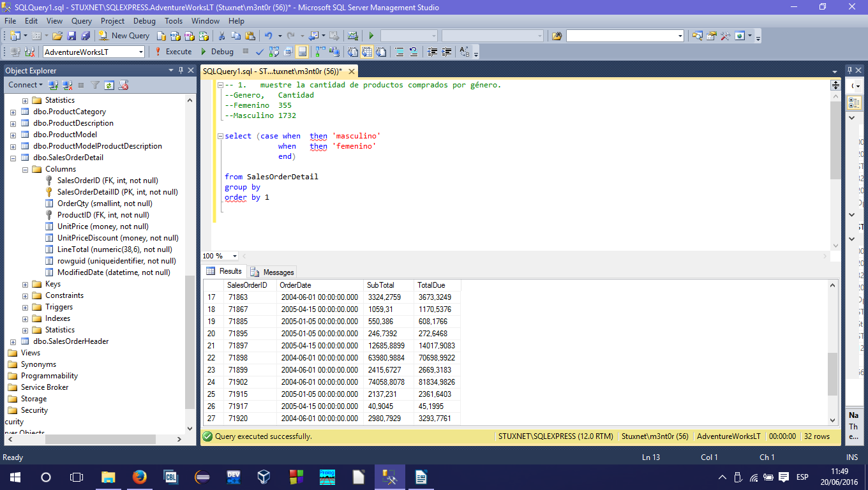Open the AdventureWorksLT database dropdown
Viewport: 868px width, 490px height.
click(x=140, y=52)
